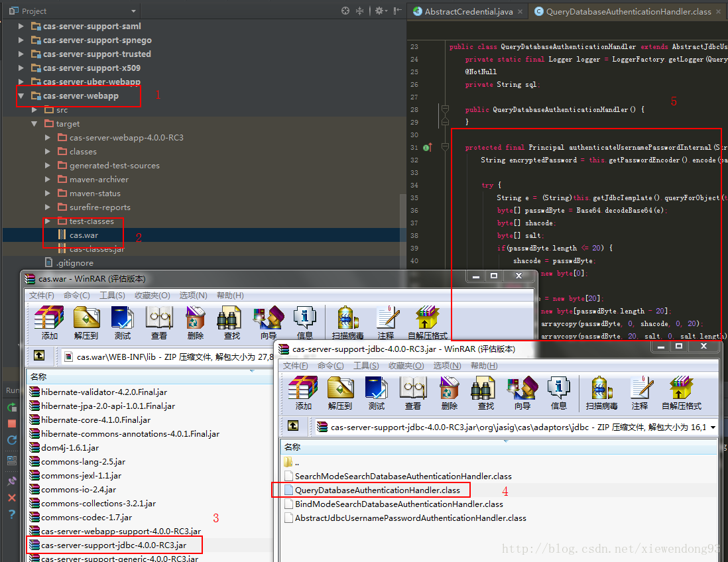Screen dimensions: 728x562
Task: Open Help menu in jdbc jar WinRAR window
Action: (484, 366)
